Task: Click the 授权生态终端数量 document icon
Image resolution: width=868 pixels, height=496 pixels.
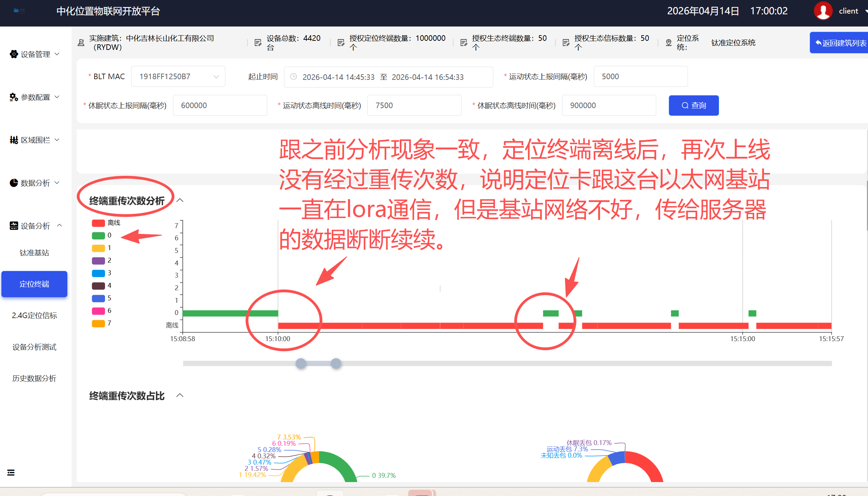Action: (464, 43)
